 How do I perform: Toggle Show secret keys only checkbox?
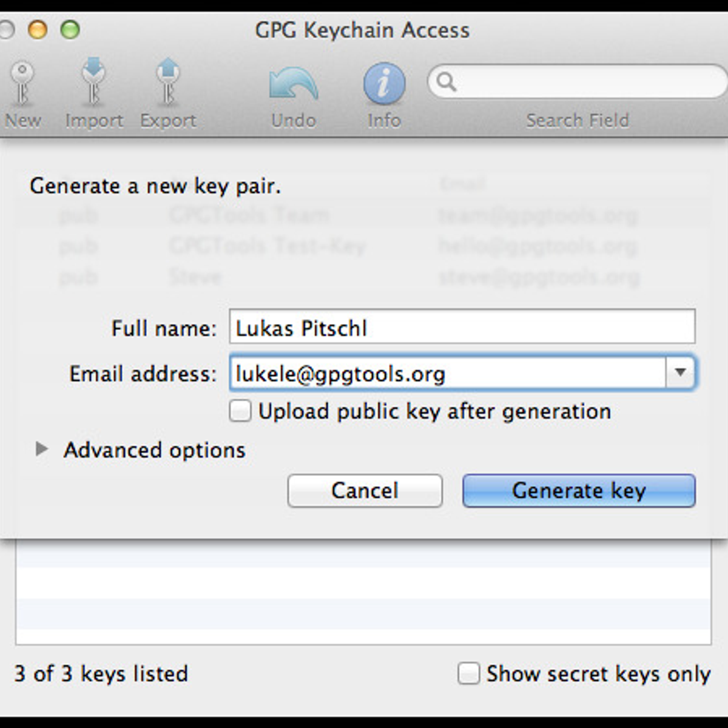click(468, 673)
